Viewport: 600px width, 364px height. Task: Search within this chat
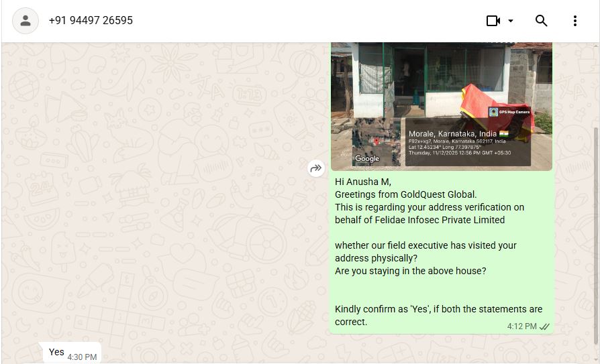541,21
